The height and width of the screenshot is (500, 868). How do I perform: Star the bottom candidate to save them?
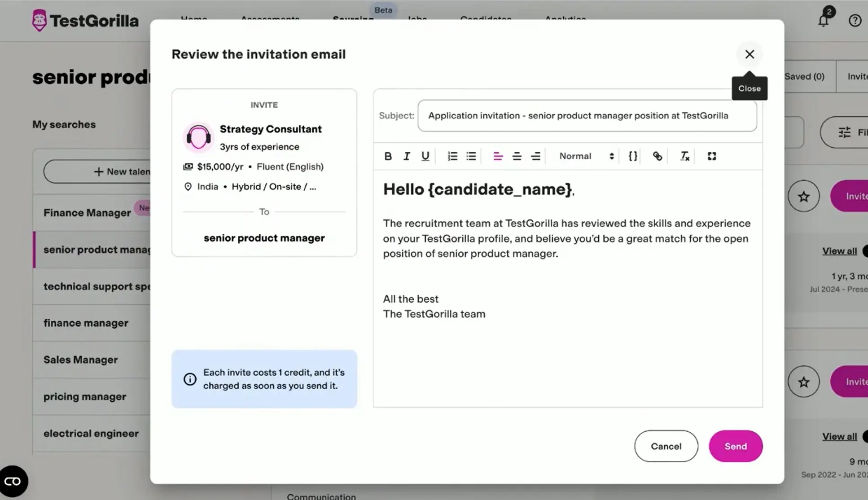click(803, 382)
